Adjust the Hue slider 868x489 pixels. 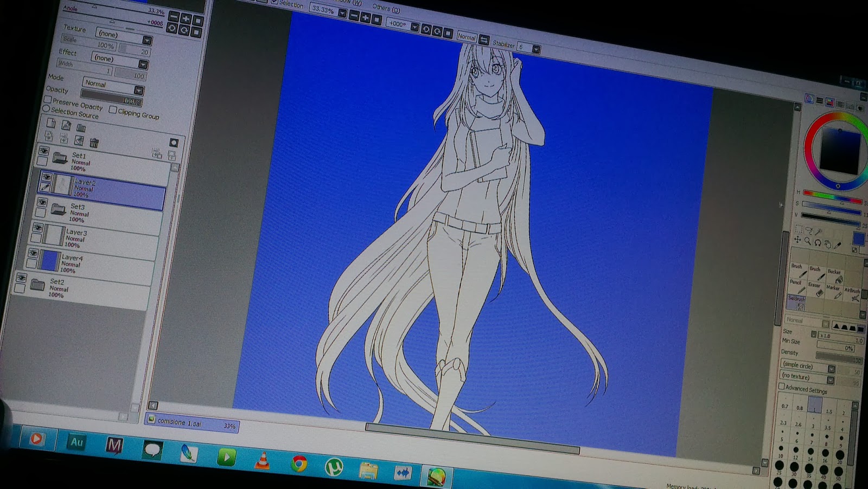(832, 196)
